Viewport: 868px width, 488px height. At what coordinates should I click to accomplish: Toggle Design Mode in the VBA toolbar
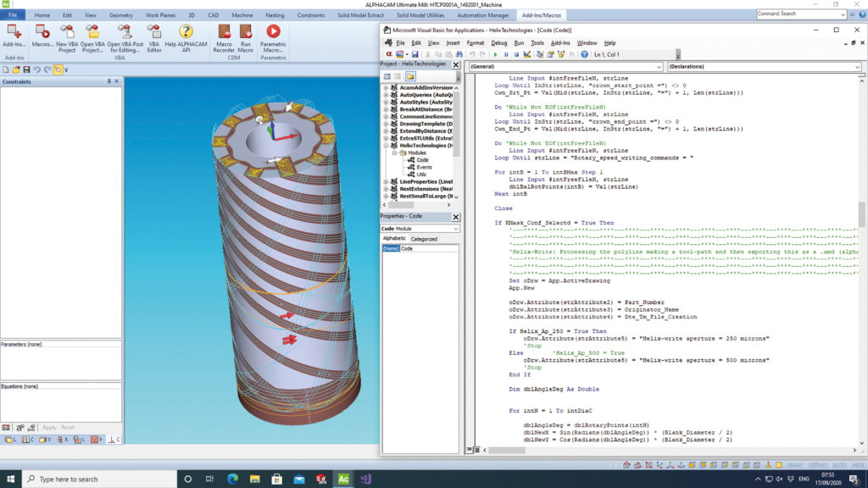[x=527, y=54]
